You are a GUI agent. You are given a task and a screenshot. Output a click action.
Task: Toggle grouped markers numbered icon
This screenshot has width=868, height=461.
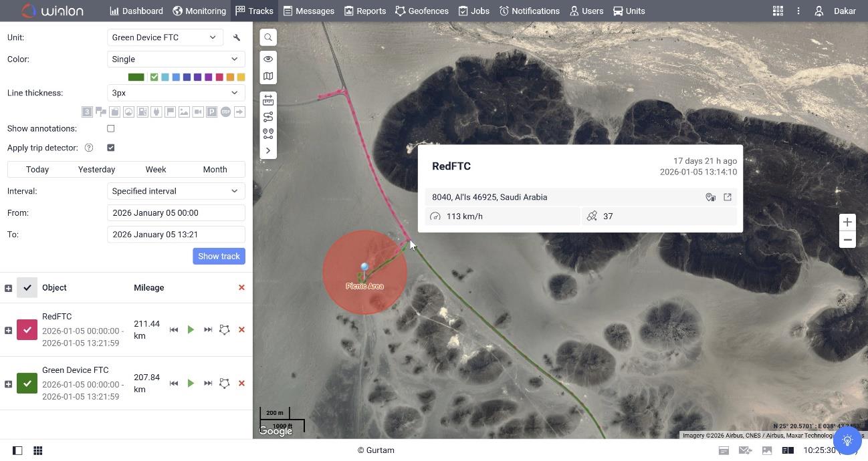(87, 112)
